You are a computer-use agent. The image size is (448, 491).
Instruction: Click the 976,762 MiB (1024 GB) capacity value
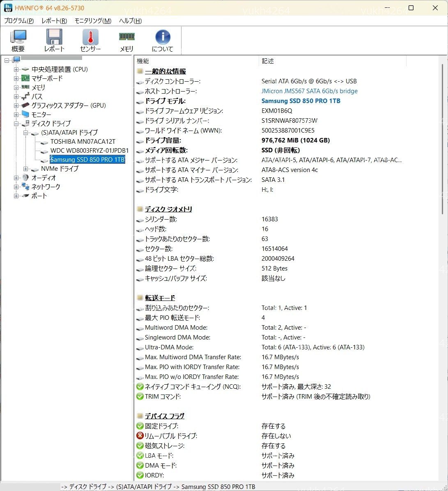point(295,140)
